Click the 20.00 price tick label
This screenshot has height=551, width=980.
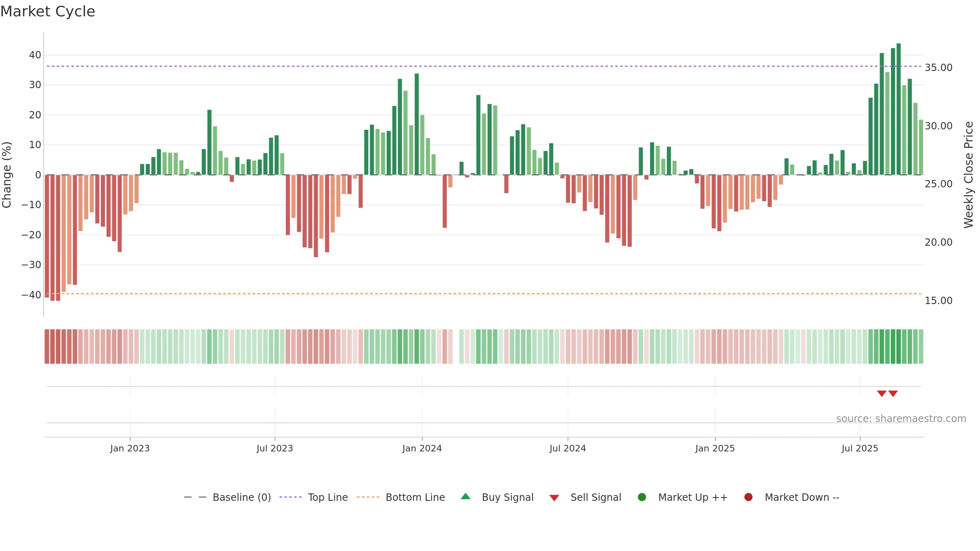(x=938, y=242)
